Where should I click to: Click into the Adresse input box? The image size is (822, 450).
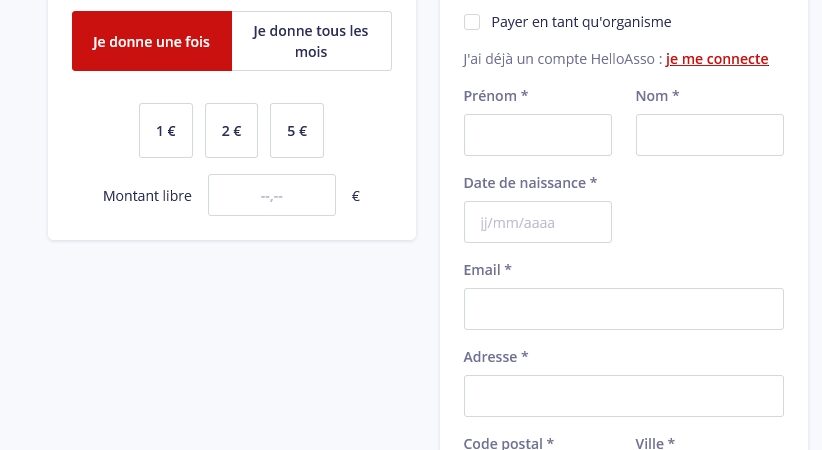point(624,396)
